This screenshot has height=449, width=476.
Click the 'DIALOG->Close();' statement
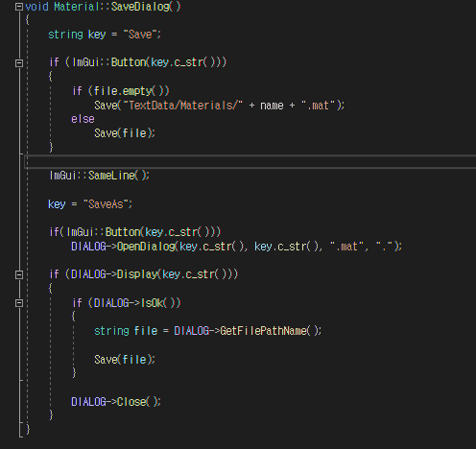pyautogui.click(x=116, y=402)
